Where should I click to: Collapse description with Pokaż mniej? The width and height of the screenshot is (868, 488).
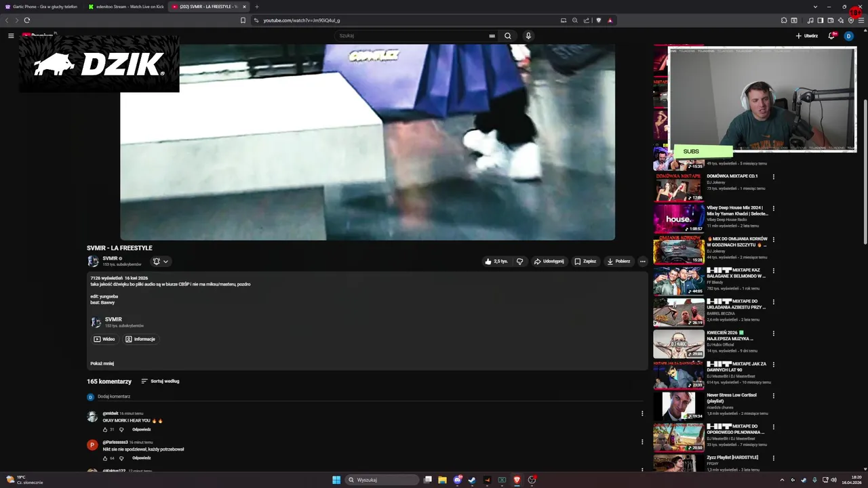click(102, 363)
